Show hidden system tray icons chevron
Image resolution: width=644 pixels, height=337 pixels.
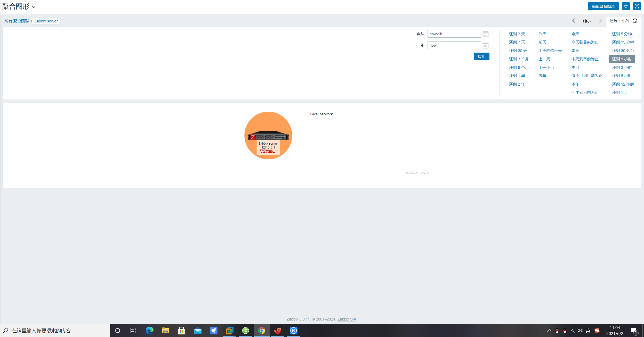(x=549, y=331)
